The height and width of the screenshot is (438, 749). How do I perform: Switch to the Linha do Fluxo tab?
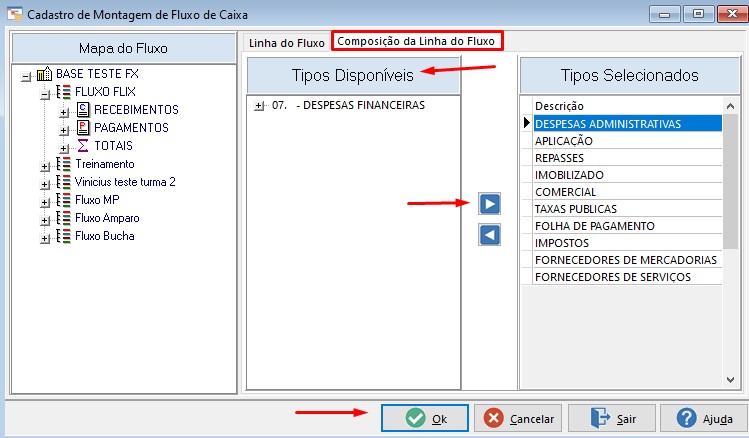pyautogui.click(x=287, y=43)
